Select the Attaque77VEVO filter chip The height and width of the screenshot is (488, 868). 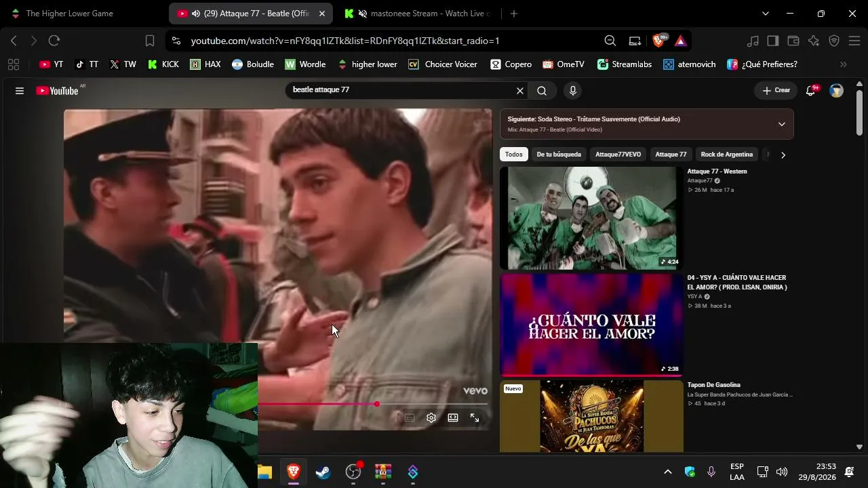(x=618, y=155)
